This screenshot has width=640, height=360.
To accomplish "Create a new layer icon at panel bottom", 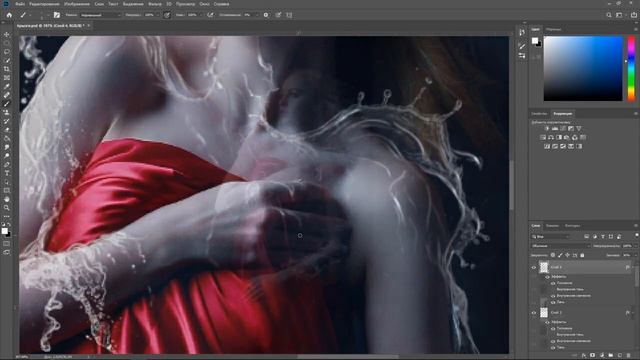I will [620, 356].
